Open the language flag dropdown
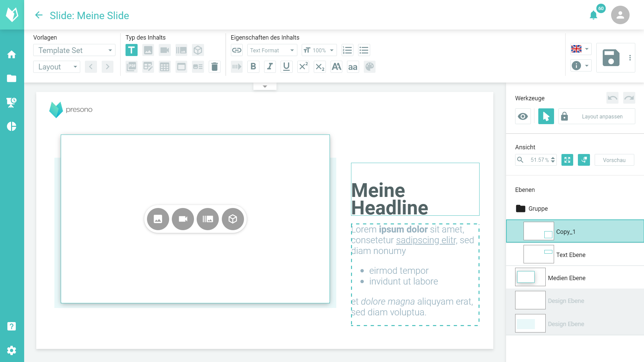Viewport: 644px width, 362px height. pos(581,49)
